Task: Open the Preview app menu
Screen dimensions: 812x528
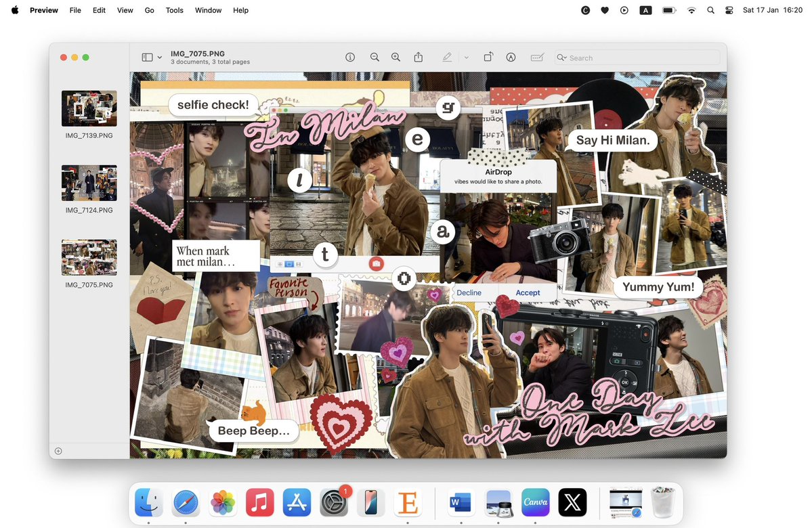Action: coord(44,10)
